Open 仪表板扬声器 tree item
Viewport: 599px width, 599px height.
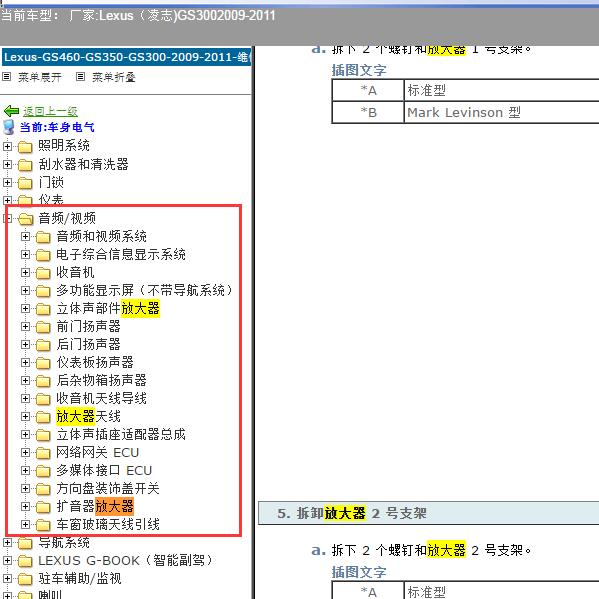pos(95,362)
